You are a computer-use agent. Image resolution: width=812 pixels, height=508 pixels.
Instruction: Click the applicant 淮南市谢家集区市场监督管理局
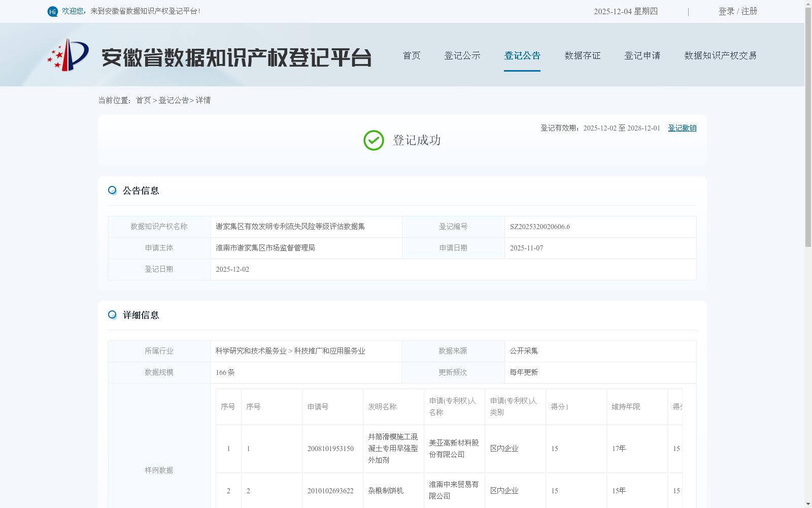click(x=265, y=248)
